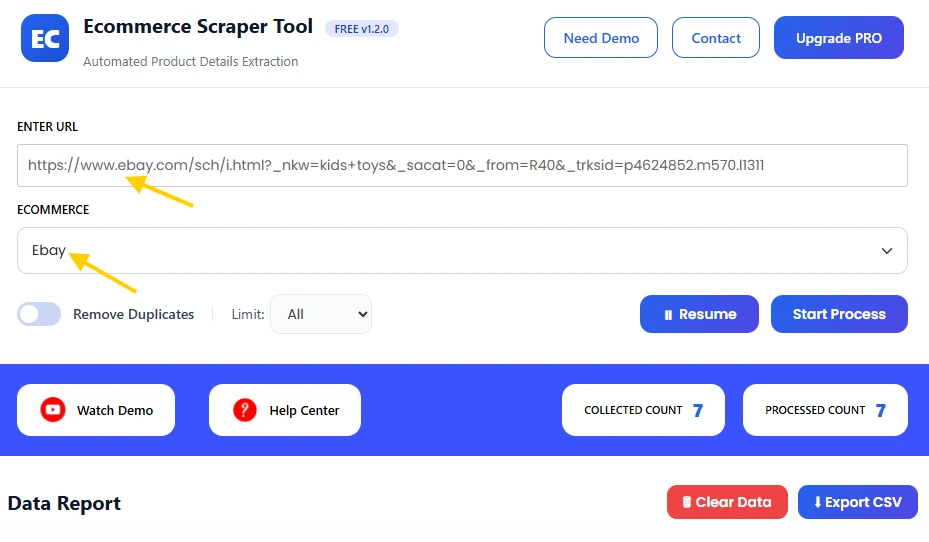The height and width of the screenshot is (542, 929).
Task: Export results using Export CSV button
Action: coord(858,502)
